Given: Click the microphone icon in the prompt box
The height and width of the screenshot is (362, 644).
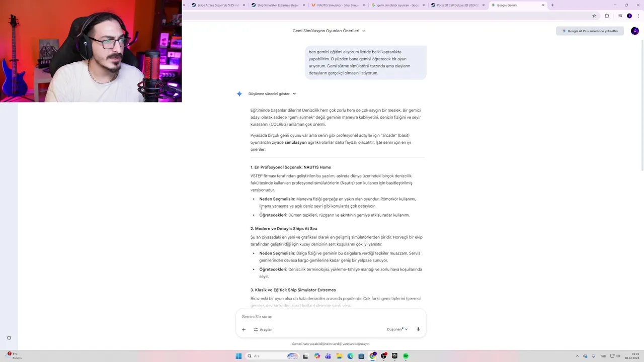Looking at the screenshot, I should [x=418, y=329].
